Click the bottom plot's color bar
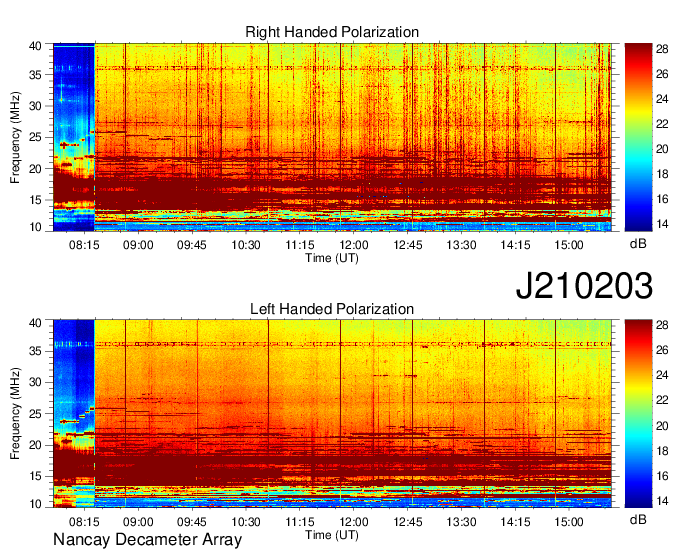This screenshot has height=552, width=680. pyautogui.click(x=638, y=414)
